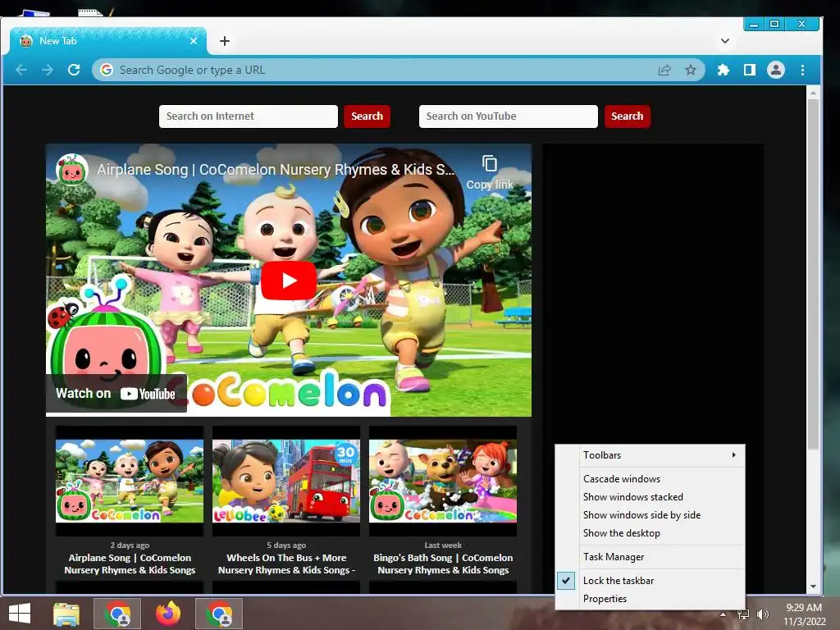Open File Explorer from the taskbar

click(x=66, y=614)
